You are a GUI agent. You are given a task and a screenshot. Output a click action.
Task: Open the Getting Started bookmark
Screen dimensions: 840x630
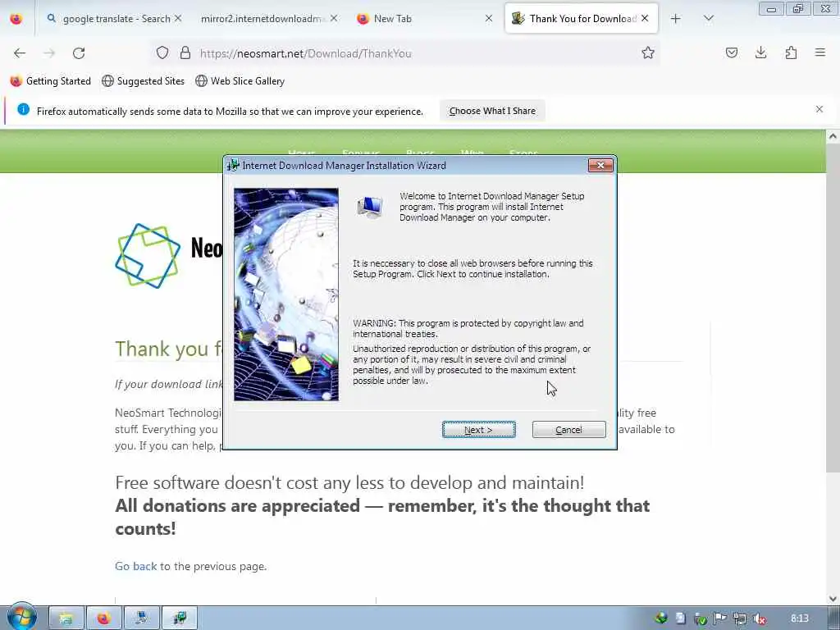51,81
